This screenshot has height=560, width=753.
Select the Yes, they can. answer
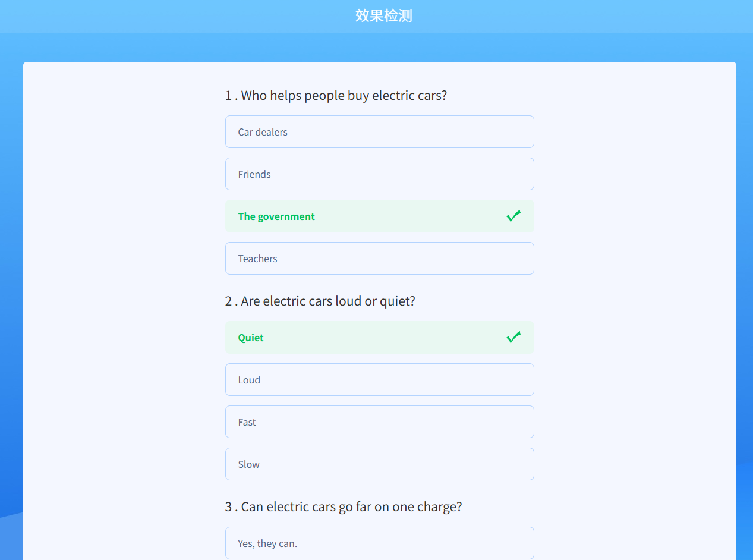(x=379, y=543)
